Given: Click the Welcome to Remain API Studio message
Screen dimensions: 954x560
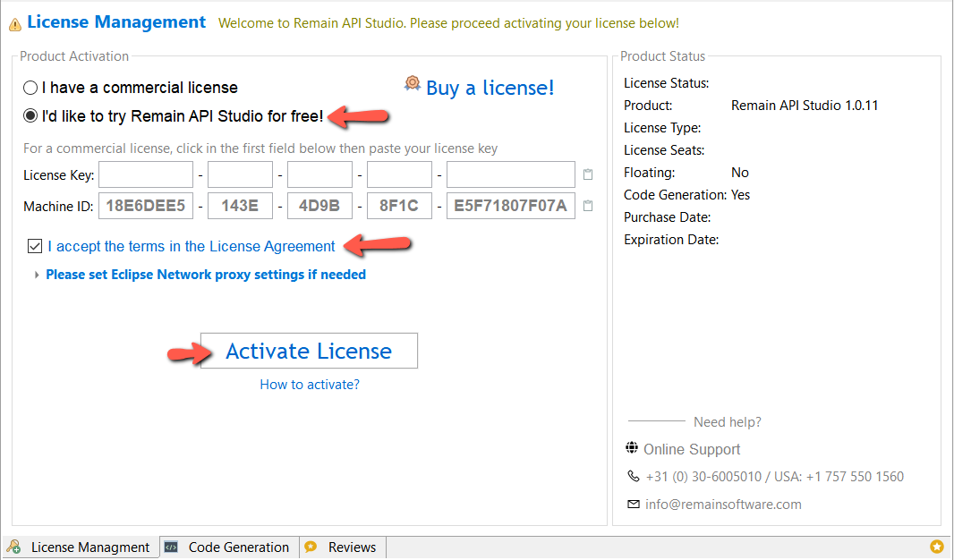Looking at the screenshot, I should click(448, 23).
